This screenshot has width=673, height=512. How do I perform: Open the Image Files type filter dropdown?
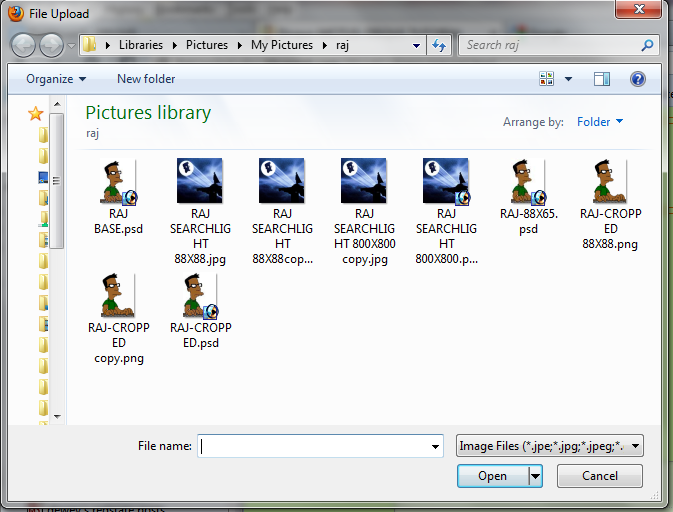(x=549, y=446)
